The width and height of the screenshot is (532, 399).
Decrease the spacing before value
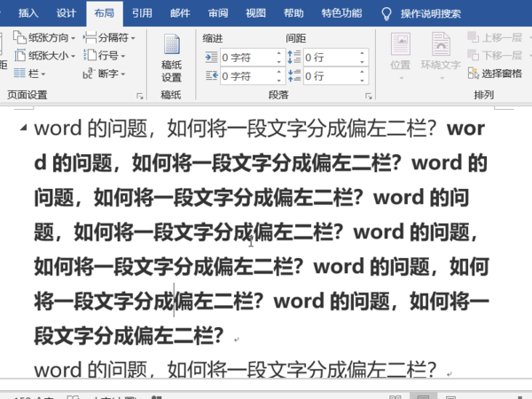[x=363, y=62]
